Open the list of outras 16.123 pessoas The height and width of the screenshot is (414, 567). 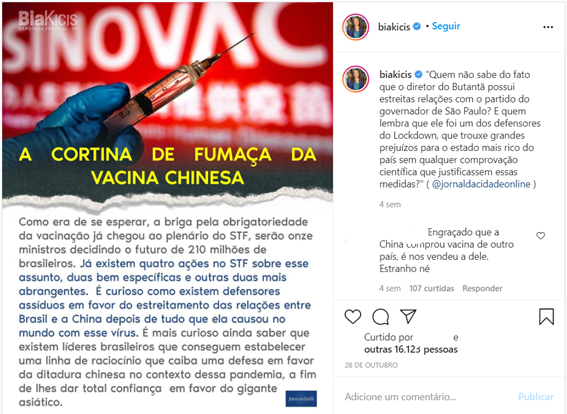[411, 350]
